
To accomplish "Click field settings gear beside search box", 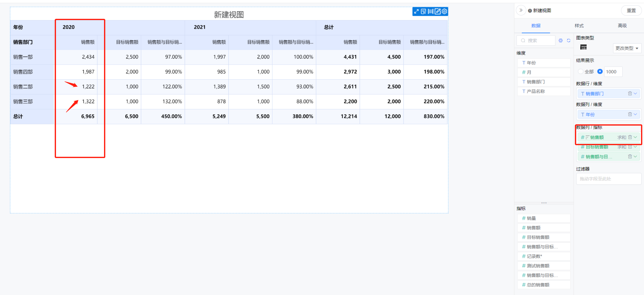I will [x=561, y=41].
